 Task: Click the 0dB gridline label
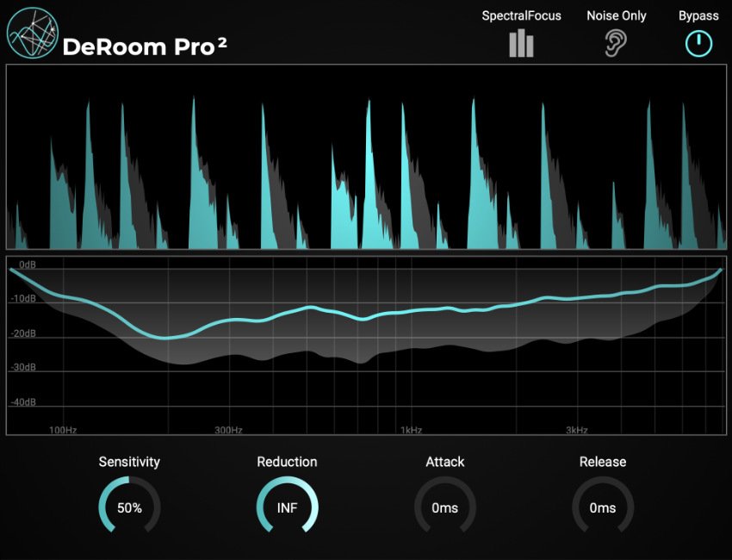point(27,264)
